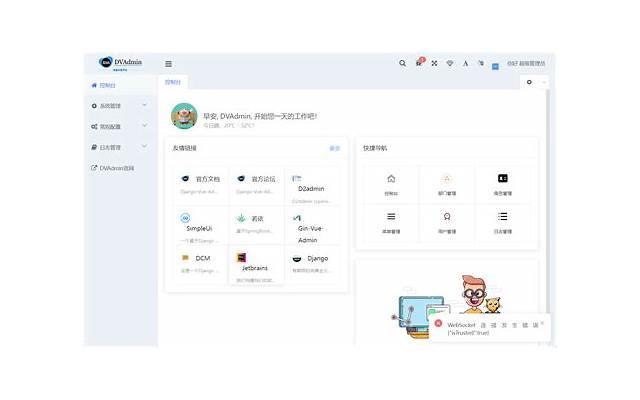Viewport: 640px width, 400px height.
Task: Open the ID-card-icon shortcut
Action: [x=503, y=184]
